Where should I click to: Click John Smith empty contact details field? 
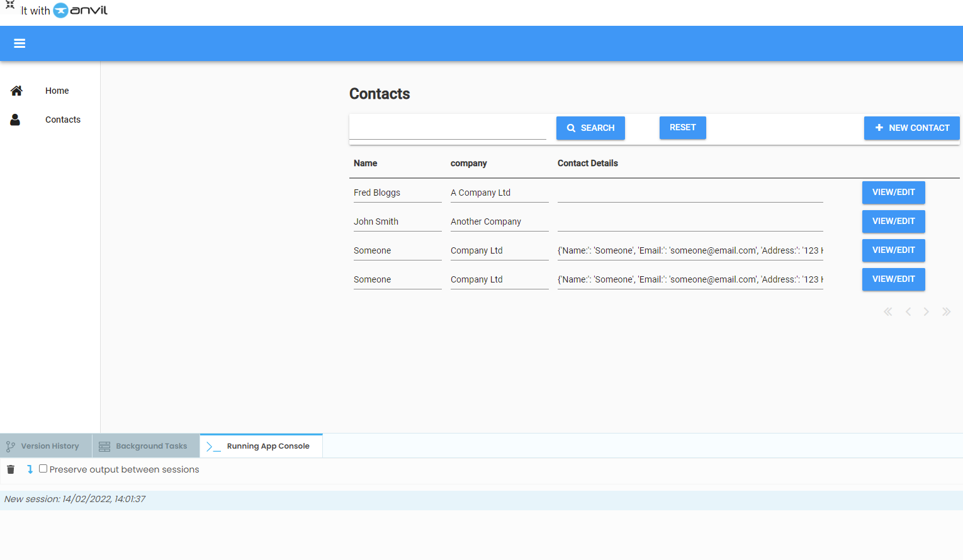tap(690, 221)
